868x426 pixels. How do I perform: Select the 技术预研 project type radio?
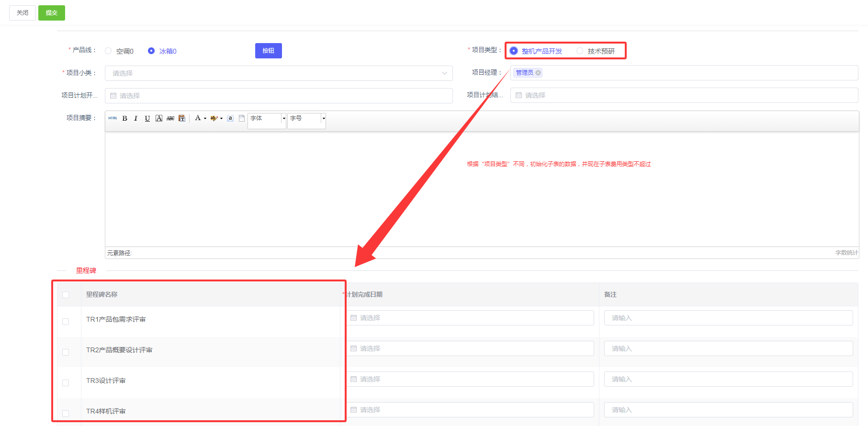tap(580, 51)
